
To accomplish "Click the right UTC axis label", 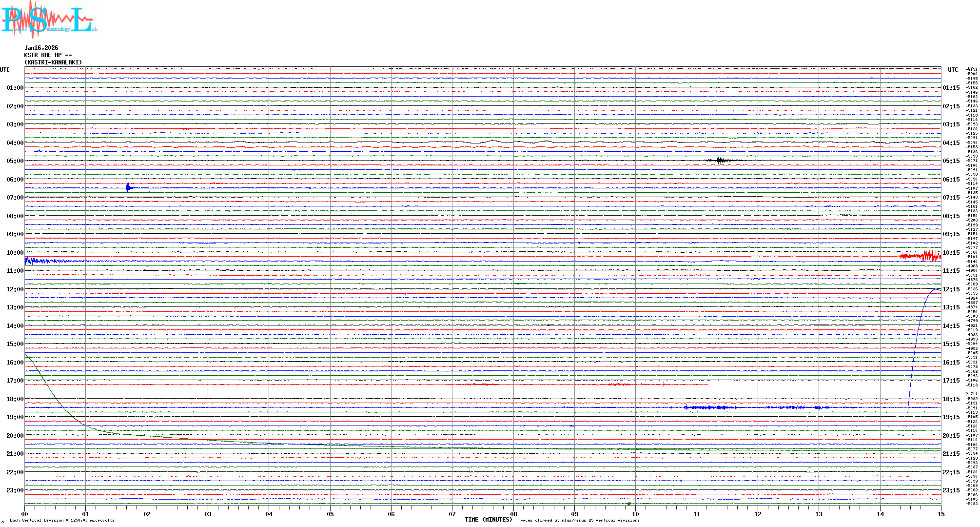I will point(953,70).
